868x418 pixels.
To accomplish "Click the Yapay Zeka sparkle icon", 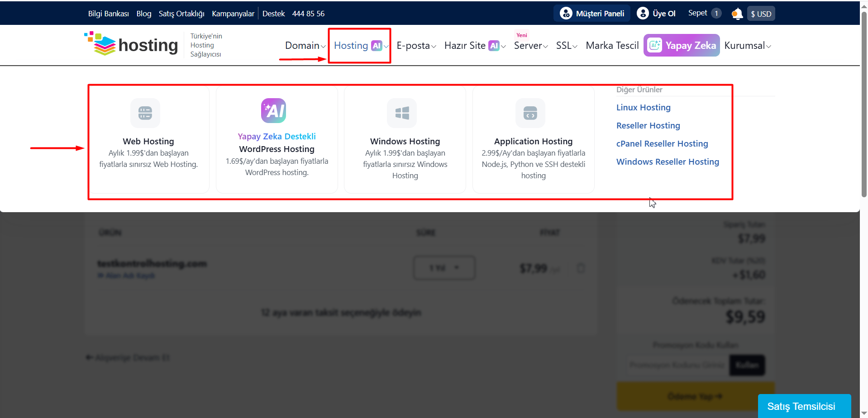I will pyautogui.click(x=654, y=45).
